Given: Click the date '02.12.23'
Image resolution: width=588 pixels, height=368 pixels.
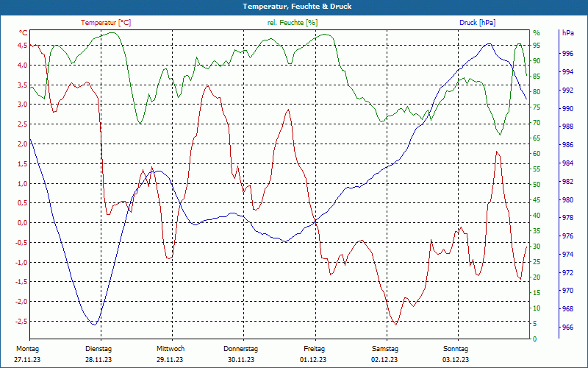Looking at the screenshot, I should (384, 360).
